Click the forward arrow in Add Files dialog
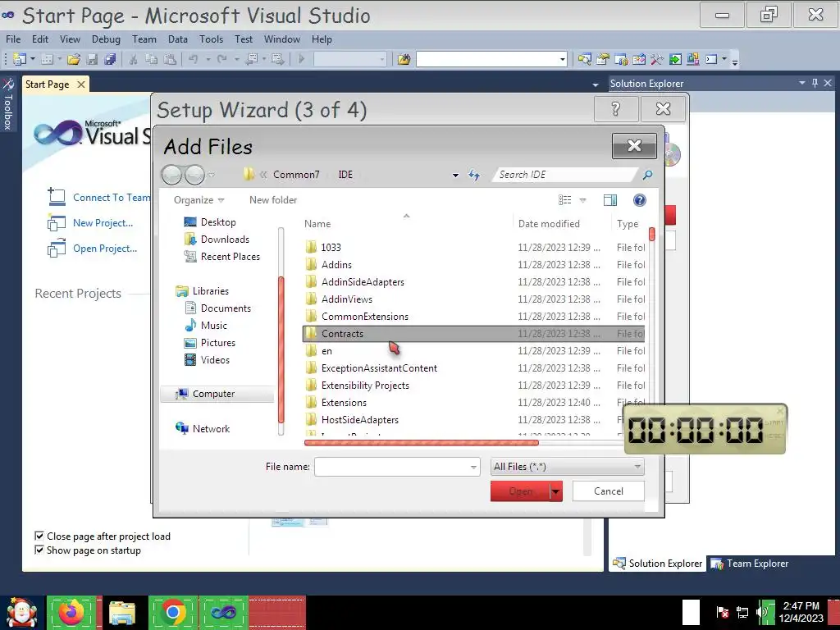Screen dimensions: 840x630 pyautogui.click(x=194, y=175)
